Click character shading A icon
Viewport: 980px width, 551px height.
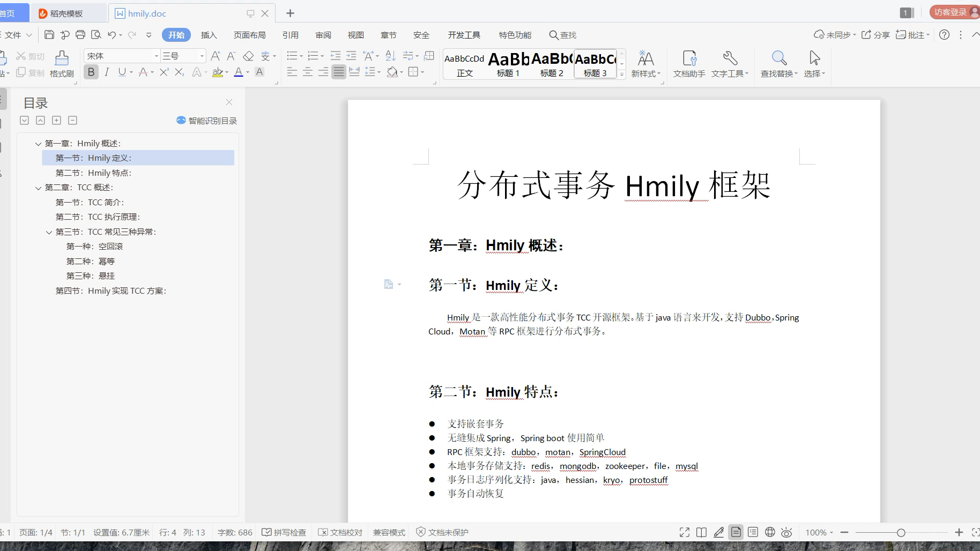pyautogui.click(x=259, y=72)
